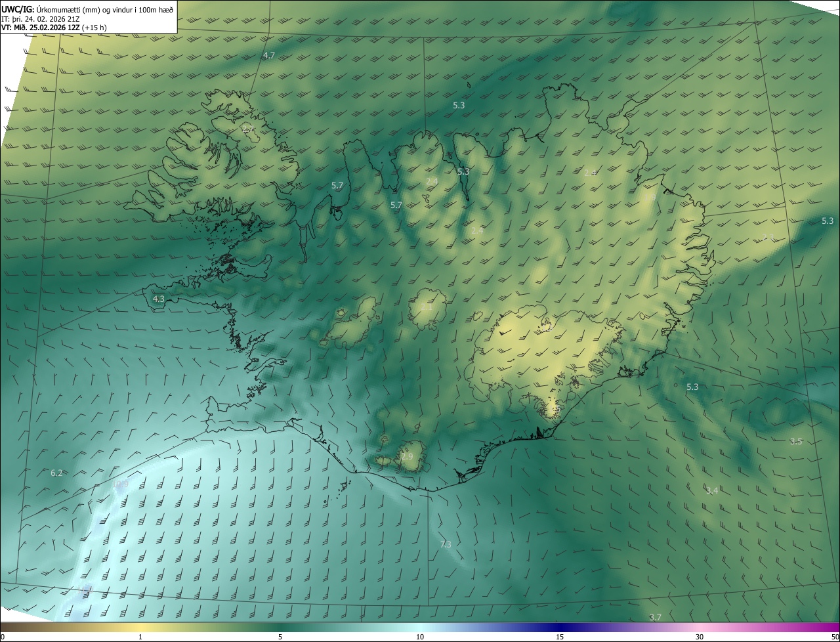The width and height of the screenshot is (840, 642).
Task: Click the 3.4 value on the map
Action: coord(712,490)
